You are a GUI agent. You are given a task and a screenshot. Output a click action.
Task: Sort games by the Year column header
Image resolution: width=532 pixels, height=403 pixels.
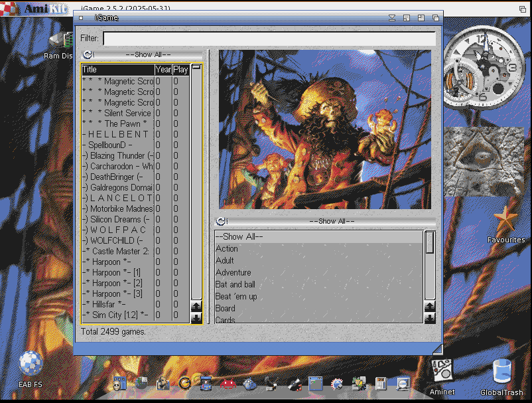[164, 70]
